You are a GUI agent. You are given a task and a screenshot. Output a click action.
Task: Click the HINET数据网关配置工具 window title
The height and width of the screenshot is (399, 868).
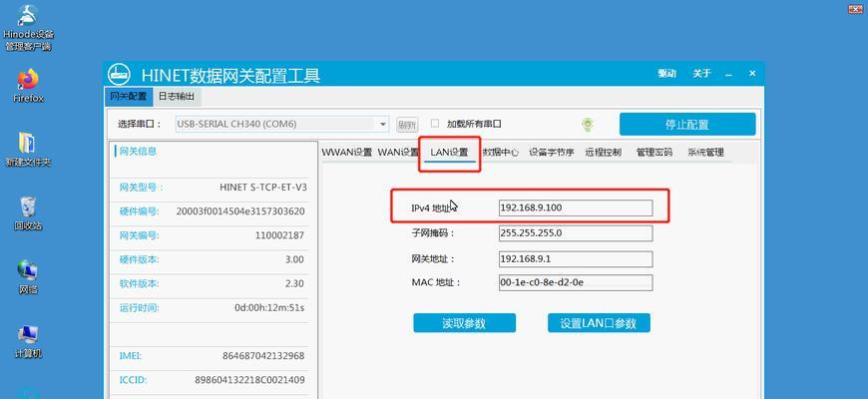point(230,75)
